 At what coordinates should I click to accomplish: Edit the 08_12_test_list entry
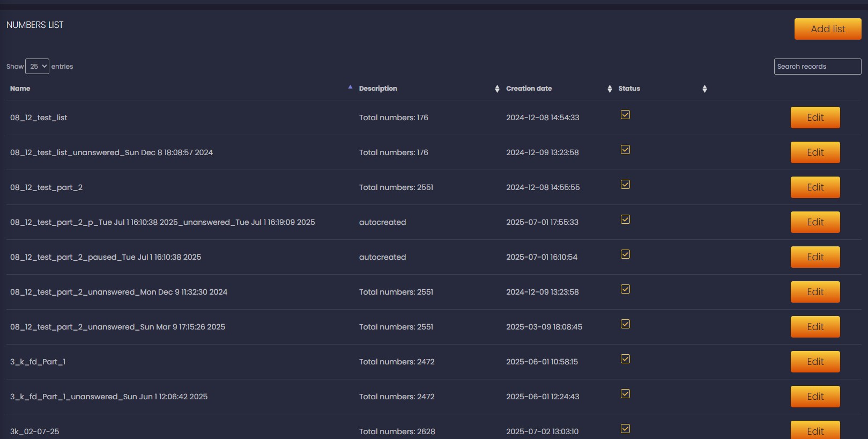815,118
